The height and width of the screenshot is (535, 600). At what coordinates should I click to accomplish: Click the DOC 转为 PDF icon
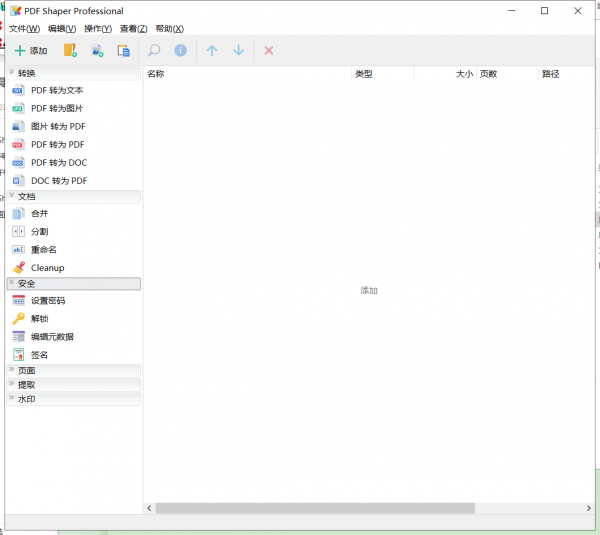(x=18, y=181)
